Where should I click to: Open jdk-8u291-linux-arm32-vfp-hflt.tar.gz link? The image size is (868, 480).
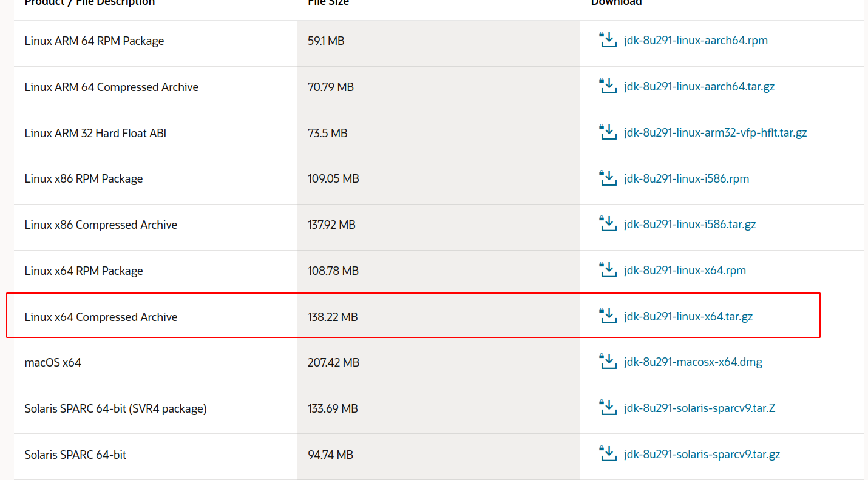pyautogui.click(x=715, y=132)
